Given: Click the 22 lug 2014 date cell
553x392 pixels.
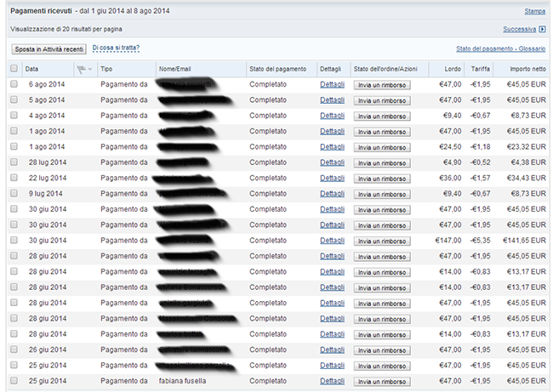Looking at the screenshot, I should (x=48, y=178).
